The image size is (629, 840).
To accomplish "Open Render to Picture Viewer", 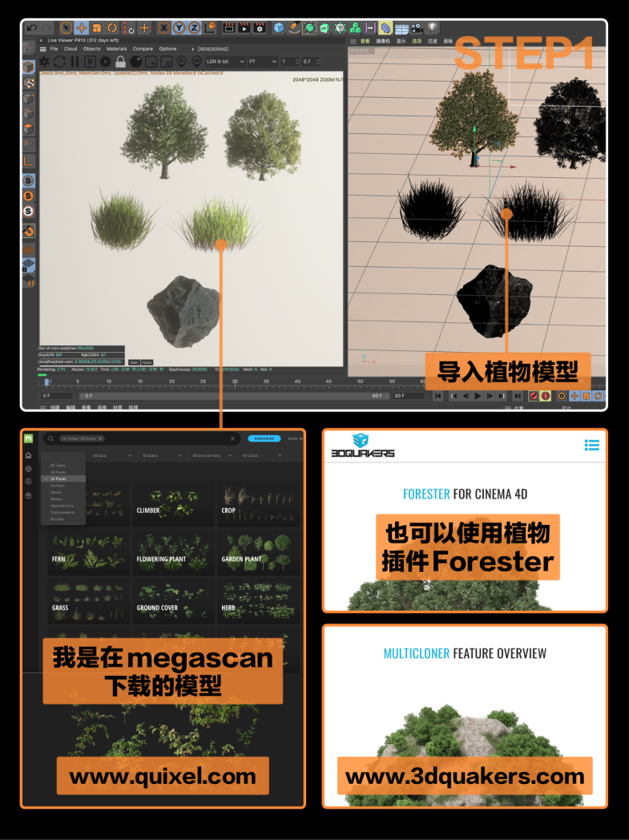I will [244, 28].
